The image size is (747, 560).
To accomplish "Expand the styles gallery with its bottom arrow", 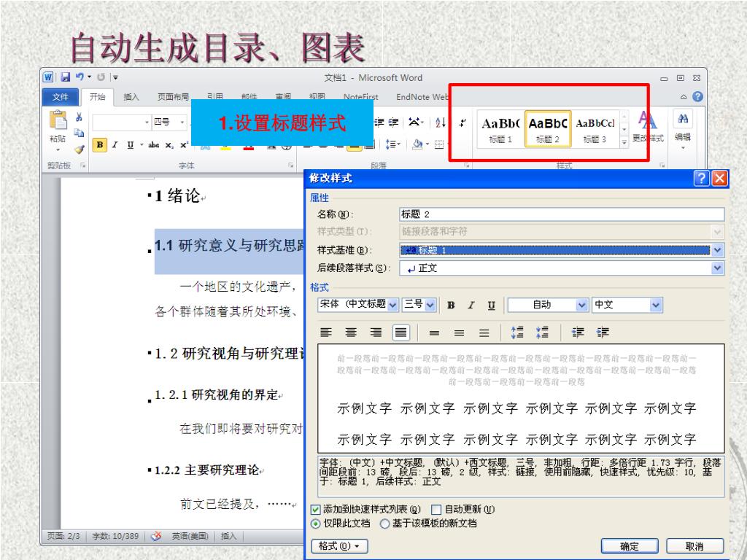I will tap(624, 142).
